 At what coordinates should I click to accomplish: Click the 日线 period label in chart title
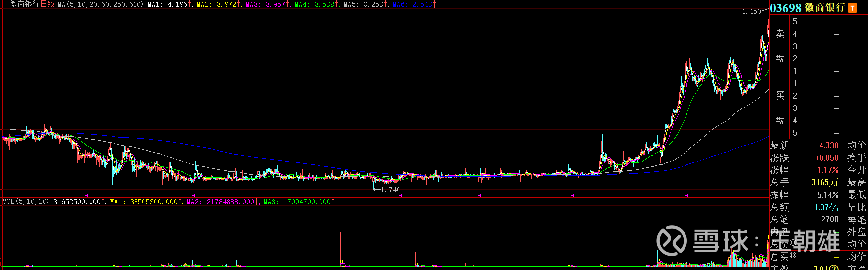[47, 4]
